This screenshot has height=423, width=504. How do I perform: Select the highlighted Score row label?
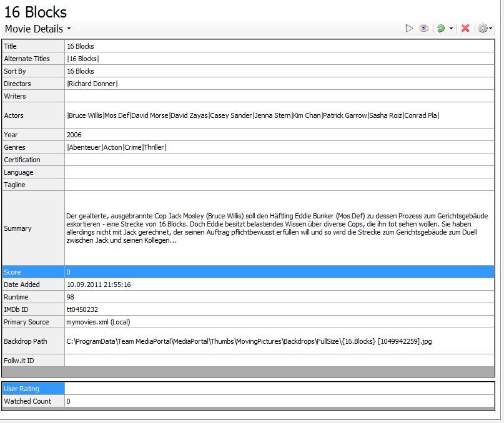(x=33, y=272)
